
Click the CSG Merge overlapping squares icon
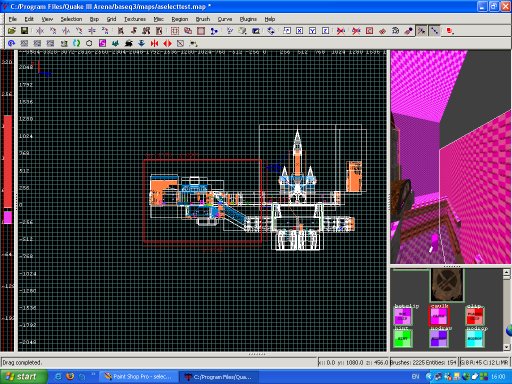188,31
